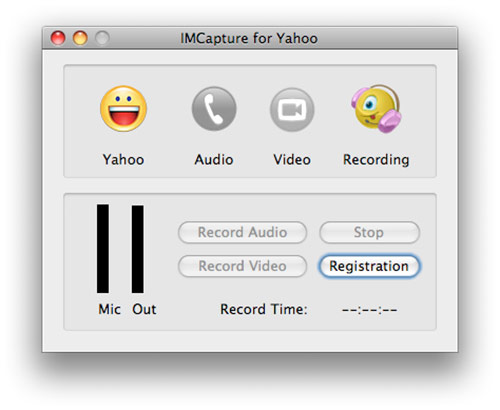This screenshot has height=410, width=500.
Task: Click the Record Video button
Action: [x=242, y=266]
